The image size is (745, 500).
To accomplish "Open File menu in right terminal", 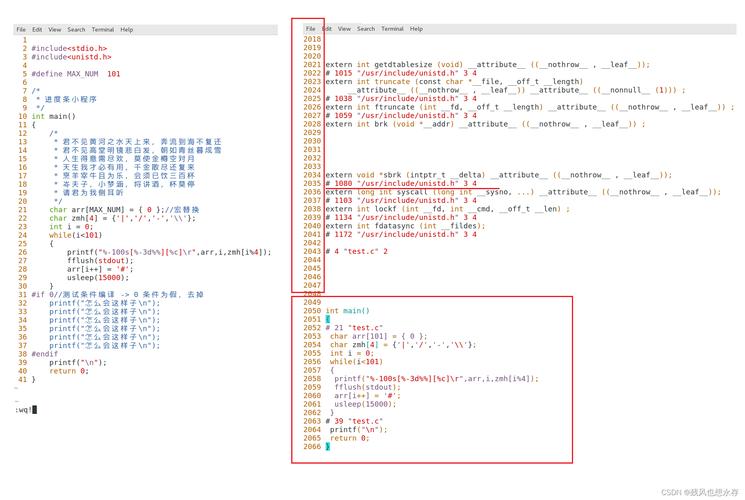I will coord(310,29).
